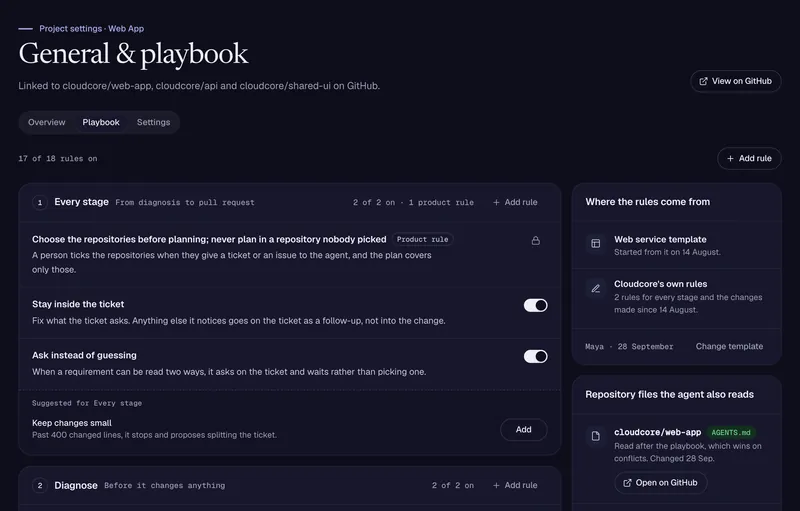Toggle off the Stay inside the ticket rule
The height and width of the screenshot is (511, 800).
(535, 305)
